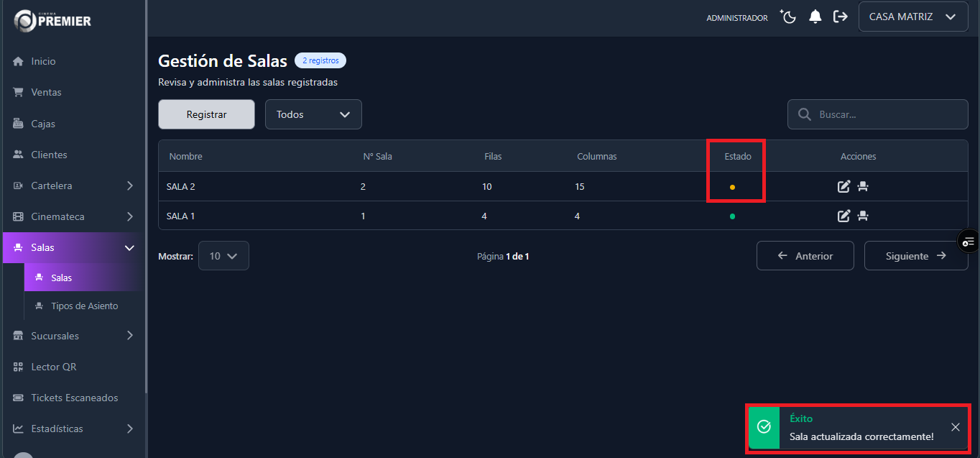Toggle SALA 1 green status dot

coord(732,216)
